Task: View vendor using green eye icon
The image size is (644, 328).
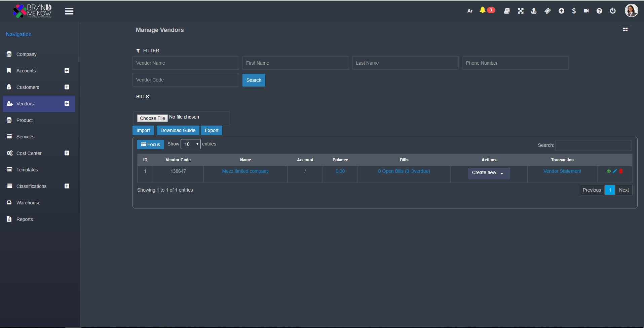Action: 608,171
